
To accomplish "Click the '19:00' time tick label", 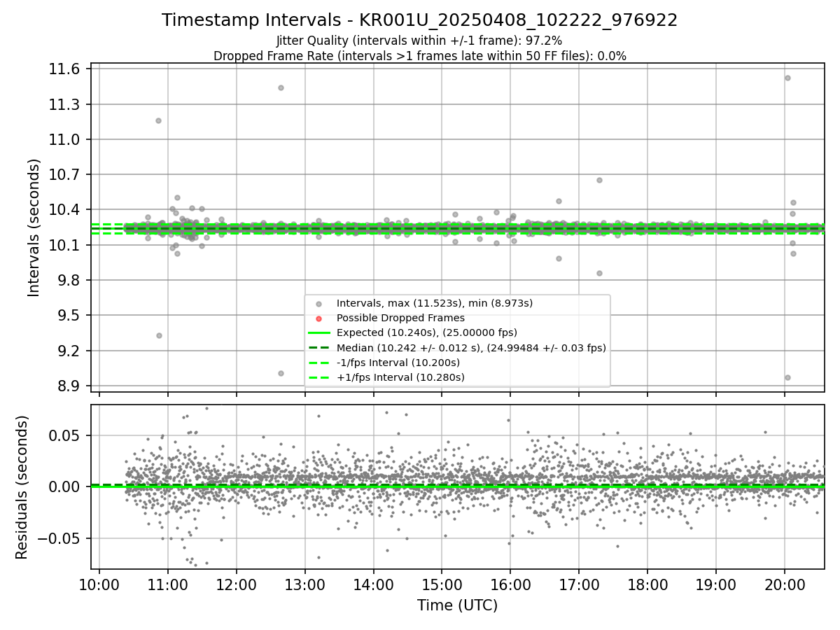I will click(716, 584).
